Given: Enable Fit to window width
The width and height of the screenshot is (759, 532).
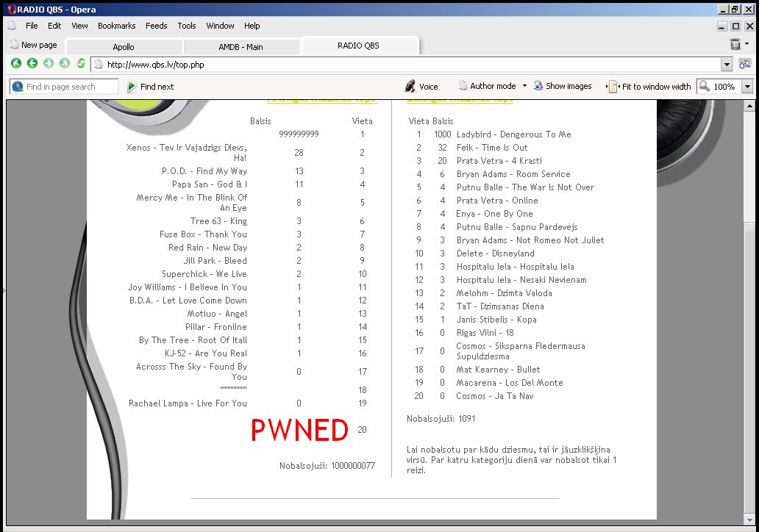Looking at the screenshot, I should (x=649, y=86).
